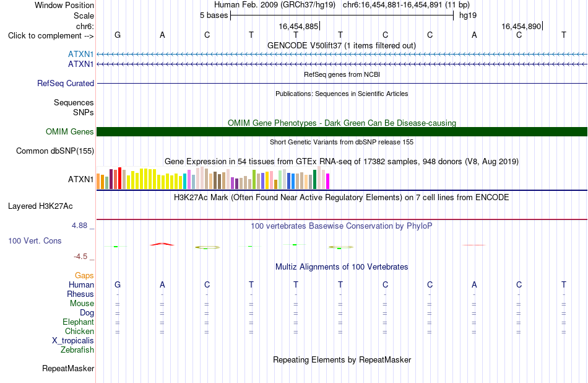Click the G base in complement row

click(118, 35)
